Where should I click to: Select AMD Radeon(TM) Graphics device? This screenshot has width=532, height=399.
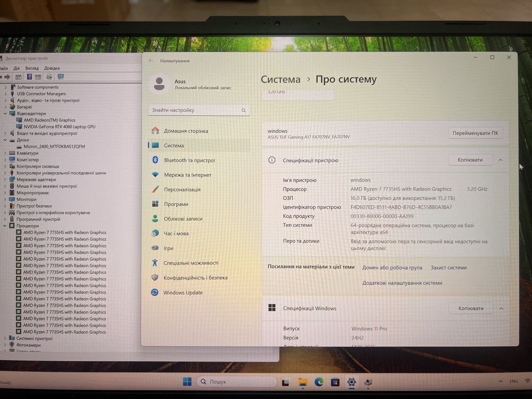point(49,120)
